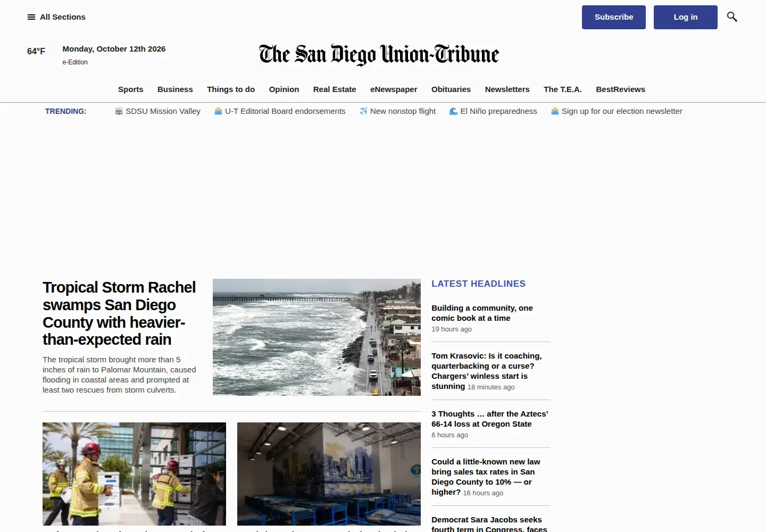Click the wave icon beside El Niño preparedness
This screenshot has width=766, height=532.
click(x=453, y=111)
